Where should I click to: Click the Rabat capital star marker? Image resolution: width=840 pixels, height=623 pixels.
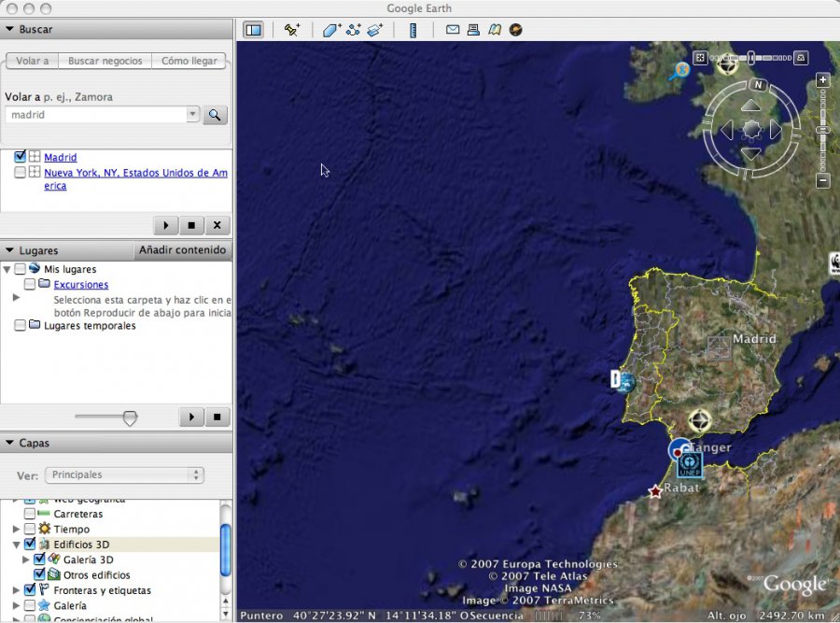[x=655, y=491]
